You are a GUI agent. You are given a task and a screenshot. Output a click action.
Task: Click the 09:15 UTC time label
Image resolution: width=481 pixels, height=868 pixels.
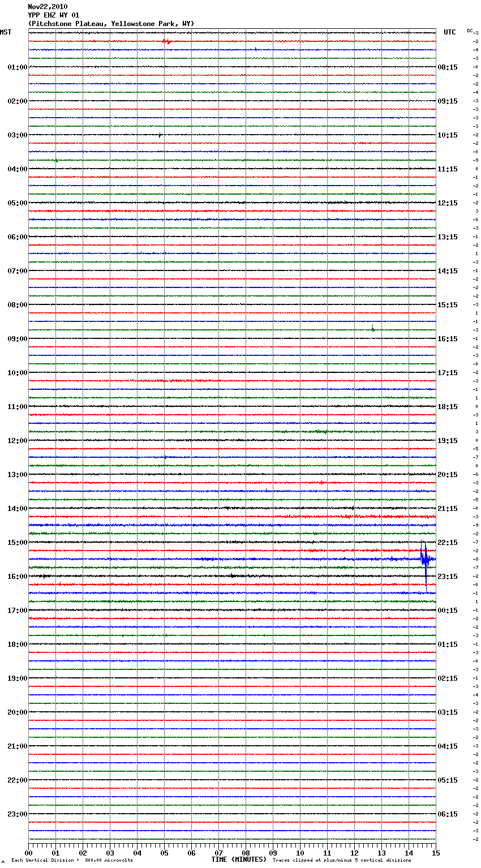tap(448, 101)
